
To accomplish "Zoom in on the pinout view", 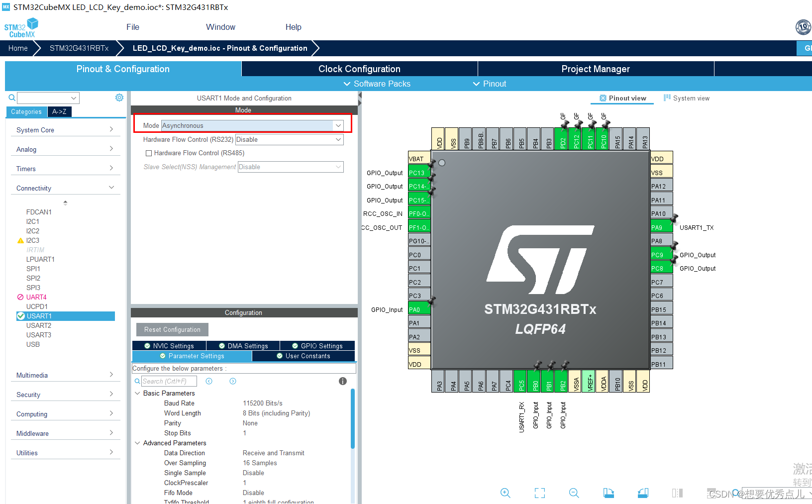I will tap(505, 493).
